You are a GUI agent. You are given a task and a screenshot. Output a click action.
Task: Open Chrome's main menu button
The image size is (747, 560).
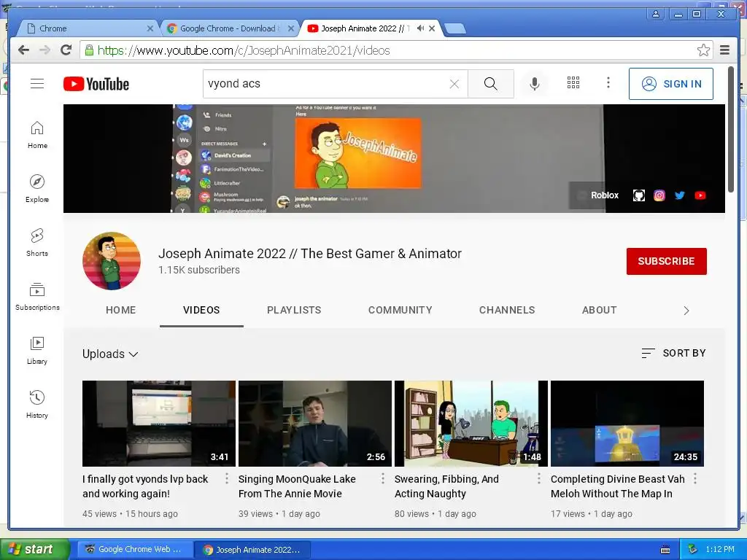tap(724, 50)
